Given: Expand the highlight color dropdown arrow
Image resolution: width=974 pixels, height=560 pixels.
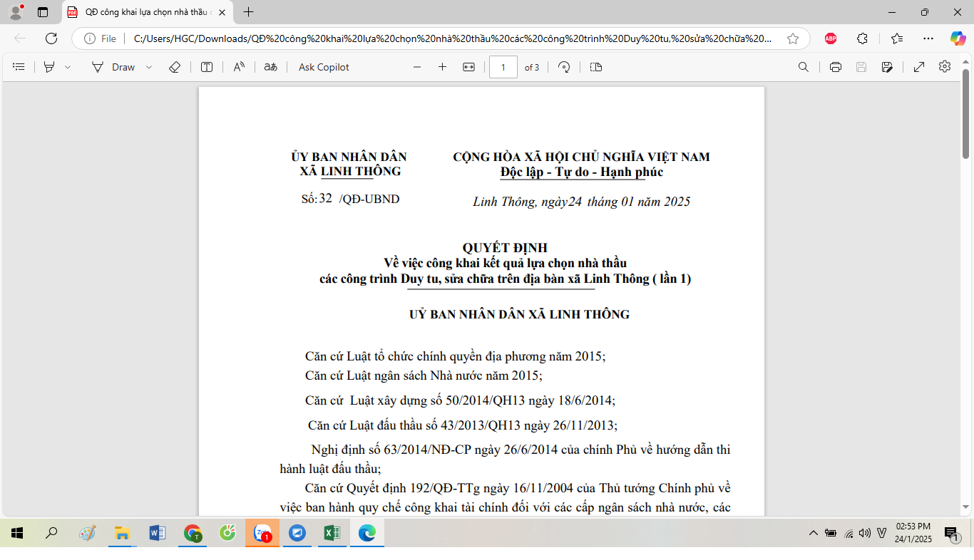Looking at the screenshot, I should click(68, 67).
